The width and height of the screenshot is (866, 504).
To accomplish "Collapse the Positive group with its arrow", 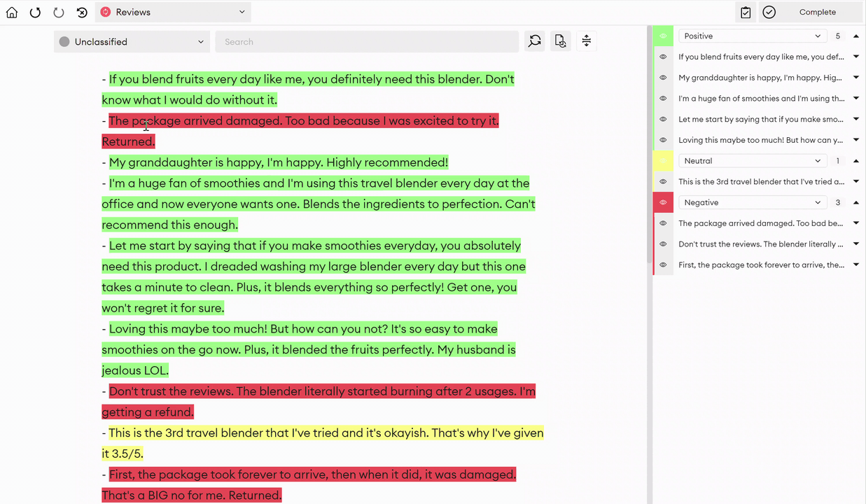I will click(x=855, y=36).
